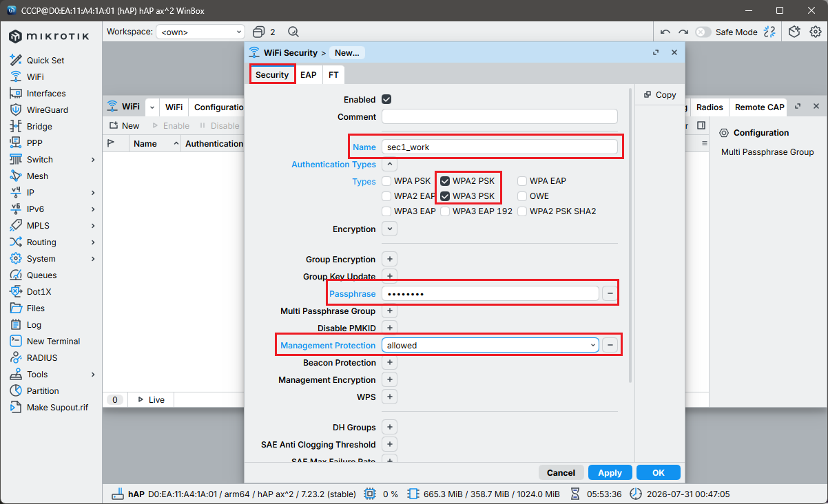This screenshot has height=504, width=828.
Task: Remove the Passphrase value with minus
Action: tap(610, 293)
